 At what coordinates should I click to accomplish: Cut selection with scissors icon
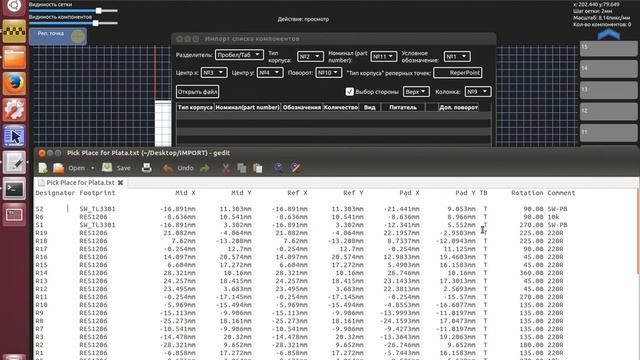225,168
